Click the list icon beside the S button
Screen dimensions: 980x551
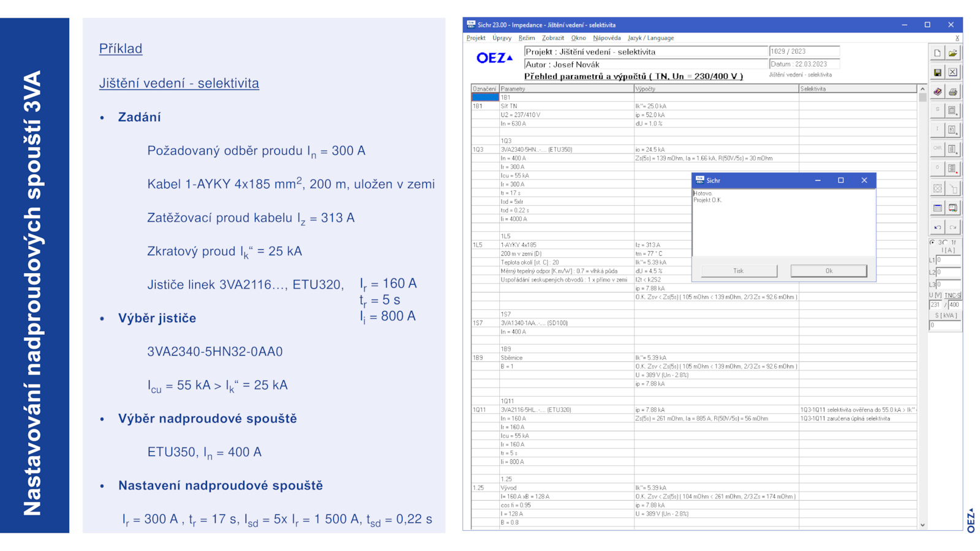click(x=953, y=110)
